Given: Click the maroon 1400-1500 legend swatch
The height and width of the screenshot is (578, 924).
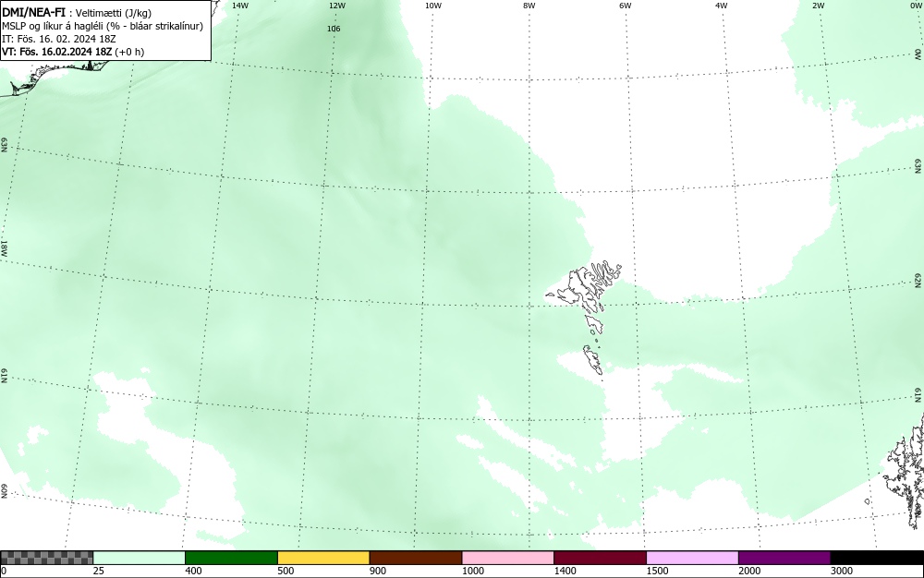Looking at the screenshot, I should tap(600, 558).
